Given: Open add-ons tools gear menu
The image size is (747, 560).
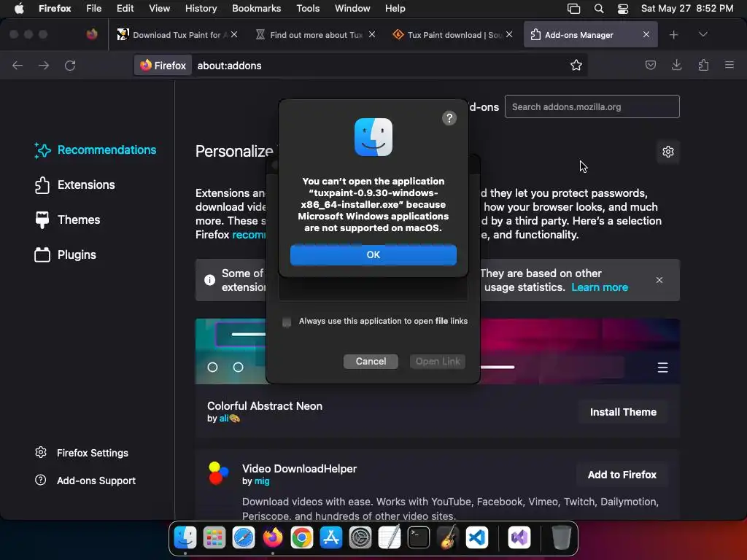Looking at the screenshot, I should click(668, 152).
